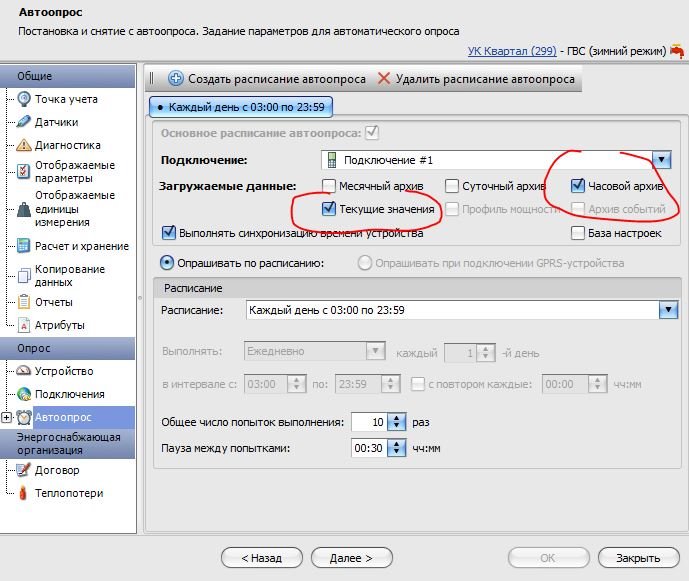Expand the Автоопрос tree node
This screenshot has height=581, width=689.
pos(7,417)
